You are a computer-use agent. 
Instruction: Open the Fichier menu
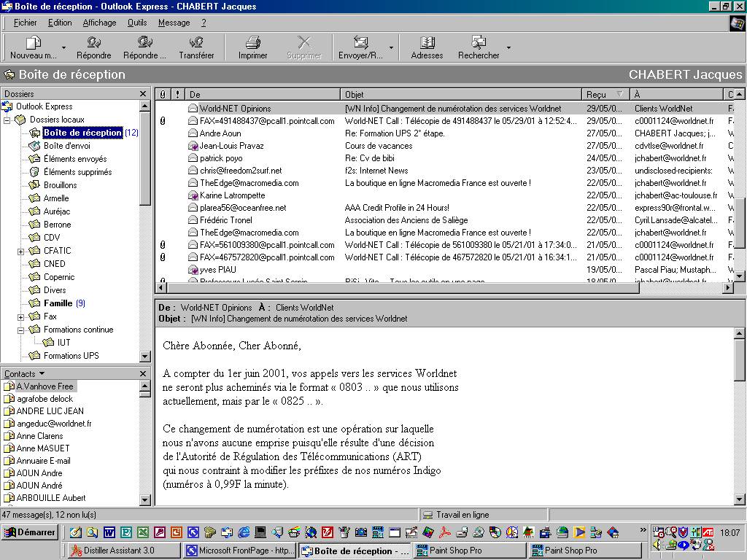tap(26, 23)
